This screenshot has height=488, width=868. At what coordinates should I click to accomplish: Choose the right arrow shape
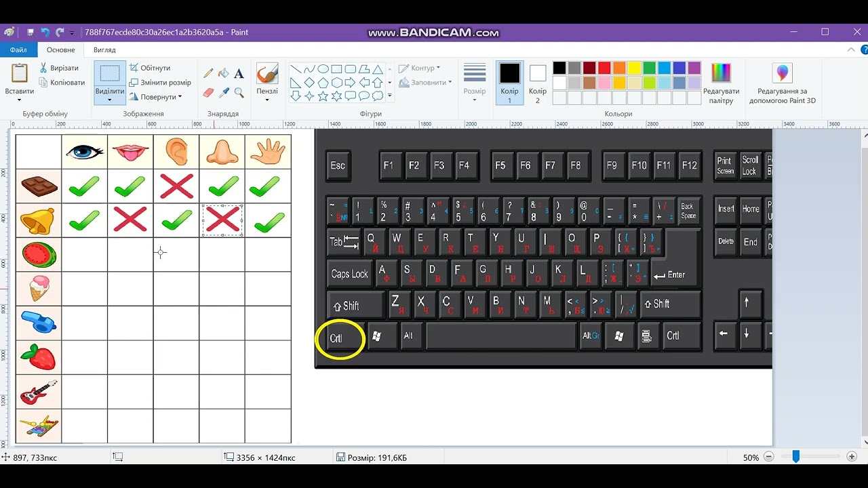[351, 83]
